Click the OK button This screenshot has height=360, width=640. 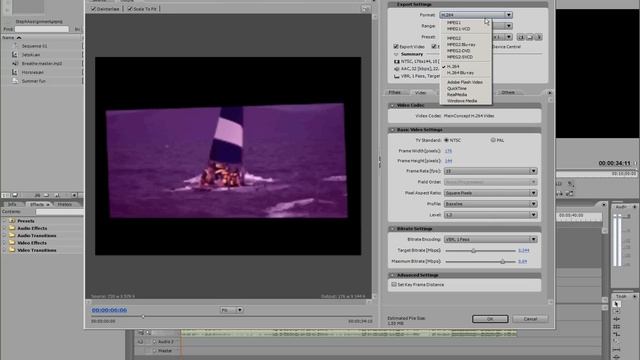490,319
